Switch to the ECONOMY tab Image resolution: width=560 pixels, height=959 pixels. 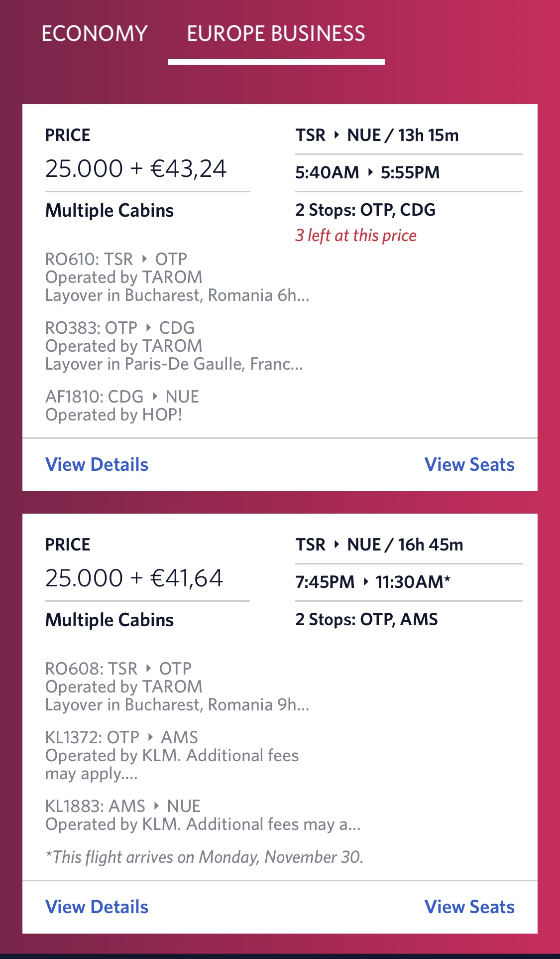pyautogui.click(x=95, y=33)
